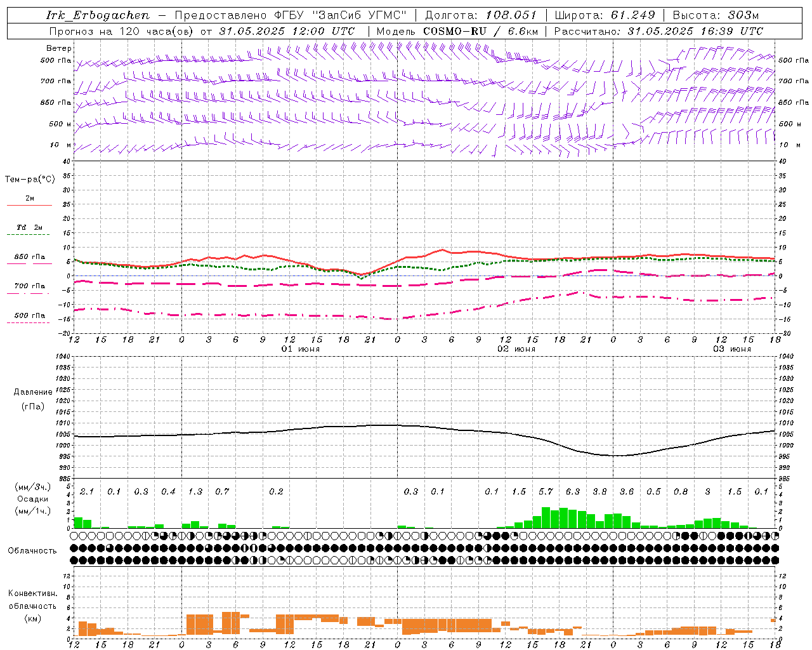The height and width of the screenshot is (650, 812).
Task: Select the peak precipitation value 6.3
Action: 573,492
